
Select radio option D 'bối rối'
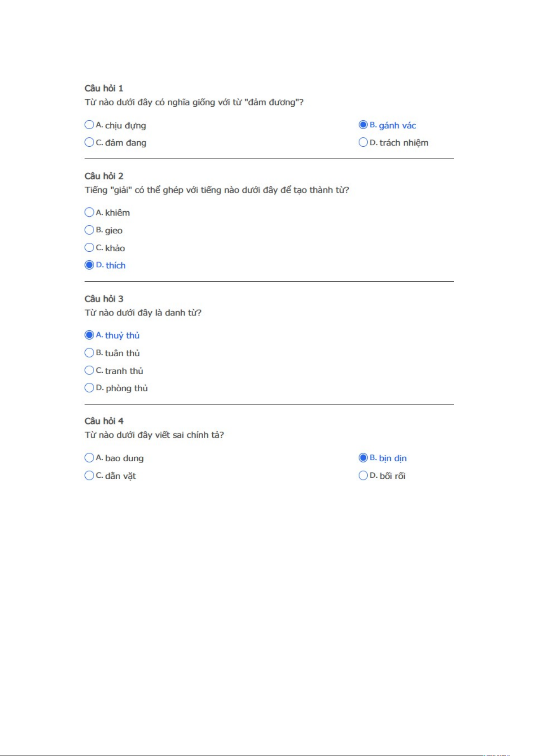(363, 475)
